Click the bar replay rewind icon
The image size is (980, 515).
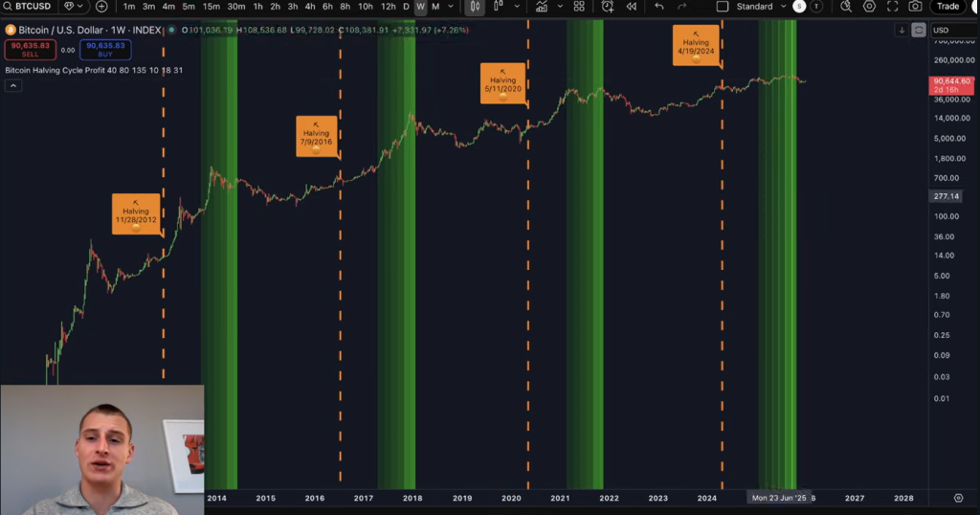pyautogui.click(x=631, y=7)
